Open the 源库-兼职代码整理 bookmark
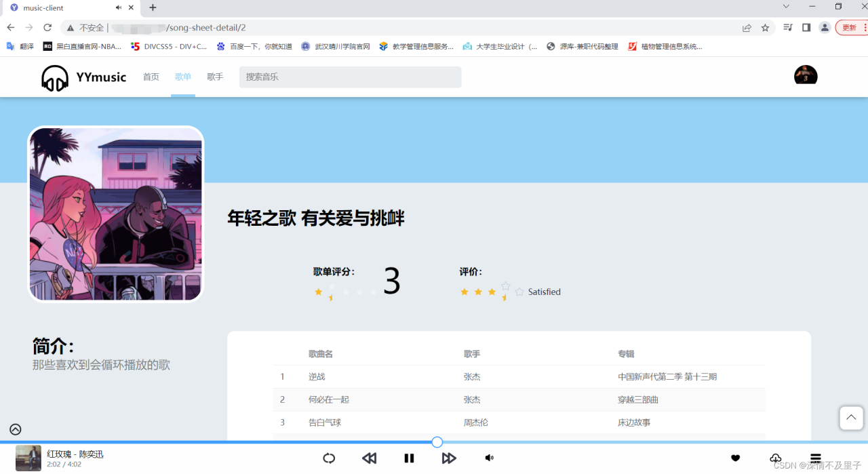 pos(583,47)
